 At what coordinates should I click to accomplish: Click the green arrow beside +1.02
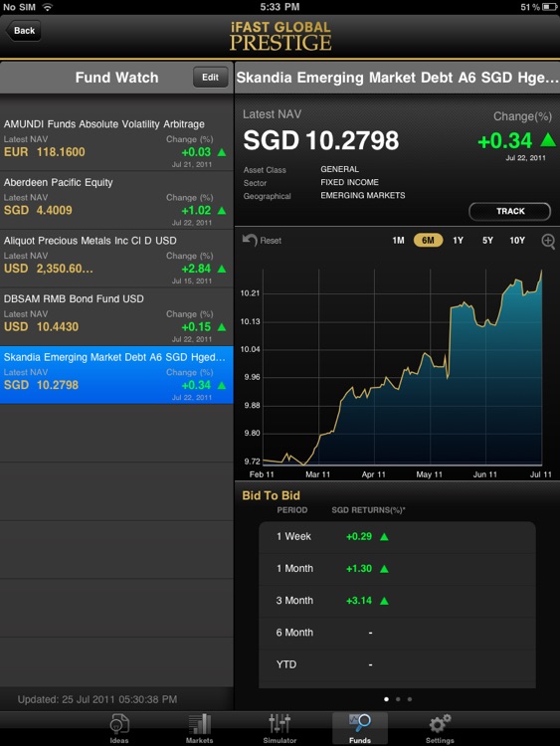coord(222,210)
